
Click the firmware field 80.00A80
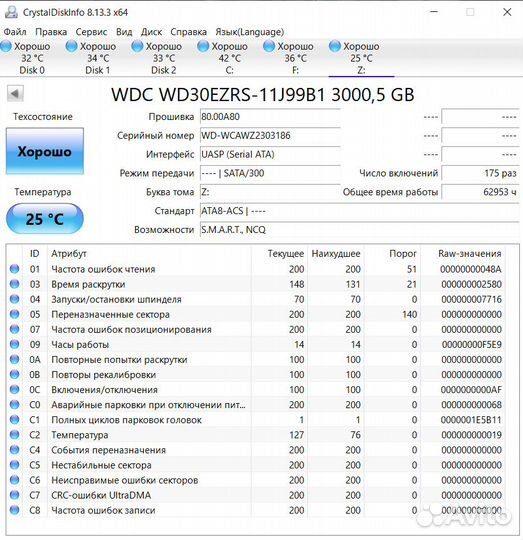click(x=270, y=116)
